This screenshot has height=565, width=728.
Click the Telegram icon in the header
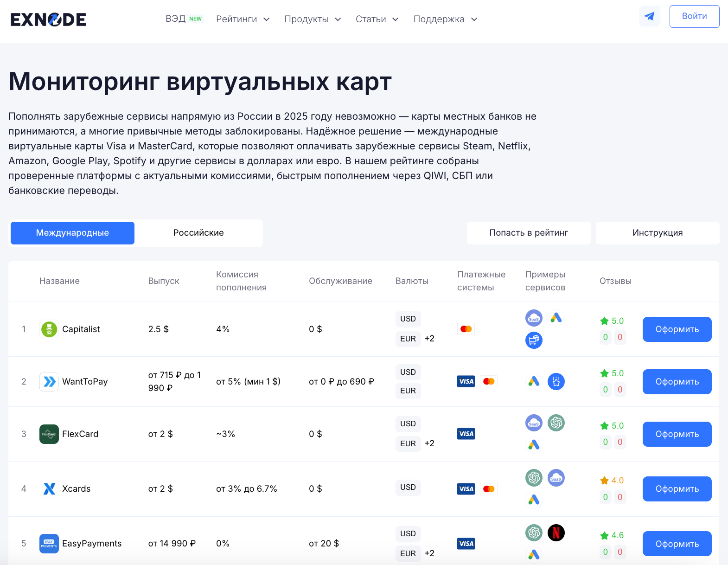coord(649,17)
